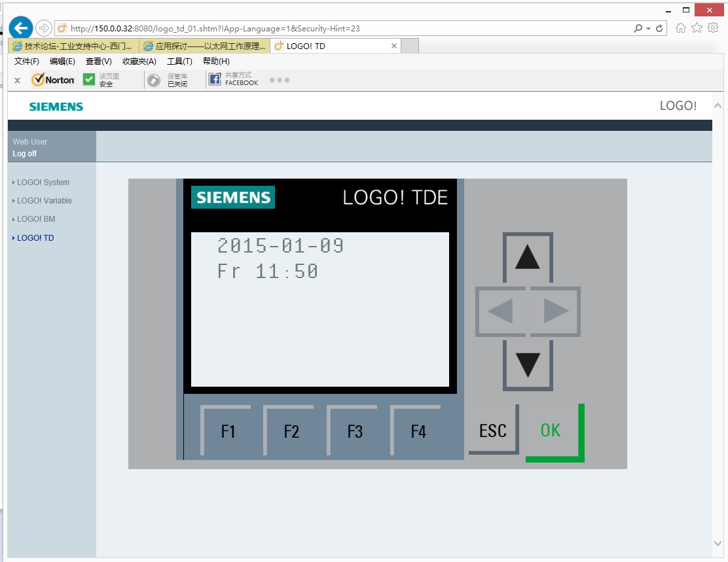The width and height of the screenshot is (728, 562).
Task: Open browser tools gear icon
Action: click(x=713, y=28)
